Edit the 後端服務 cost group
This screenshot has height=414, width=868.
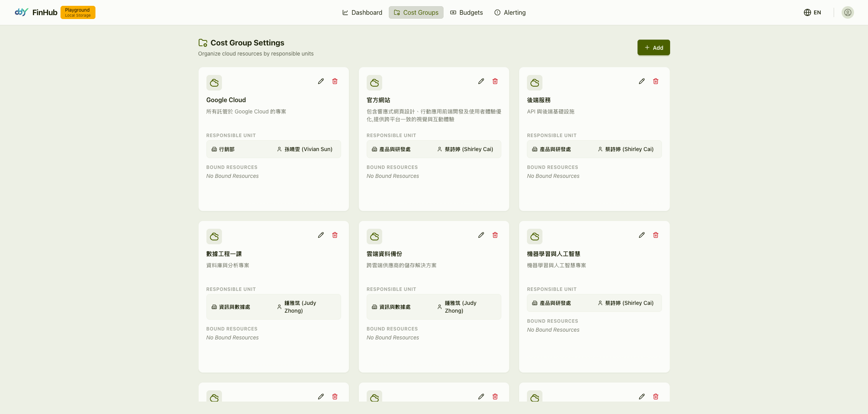641,81
